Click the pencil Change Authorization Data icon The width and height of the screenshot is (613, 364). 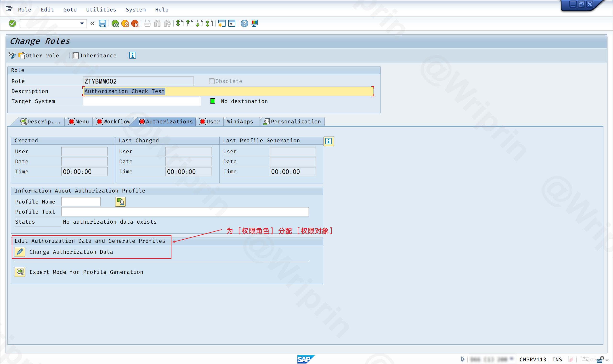click(x=20, y=252)
